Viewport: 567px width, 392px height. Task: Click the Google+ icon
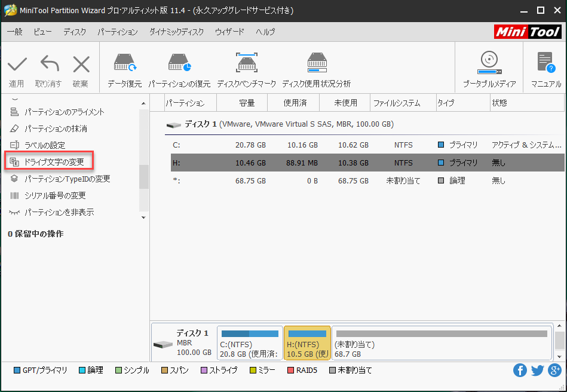click(x=554, y=370)
